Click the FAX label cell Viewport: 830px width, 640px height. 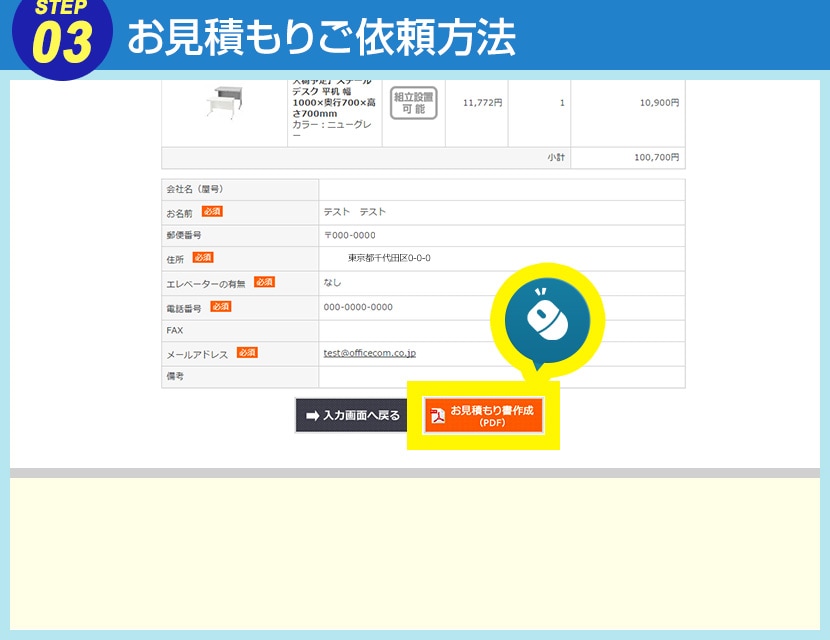[x=240, y=331]
